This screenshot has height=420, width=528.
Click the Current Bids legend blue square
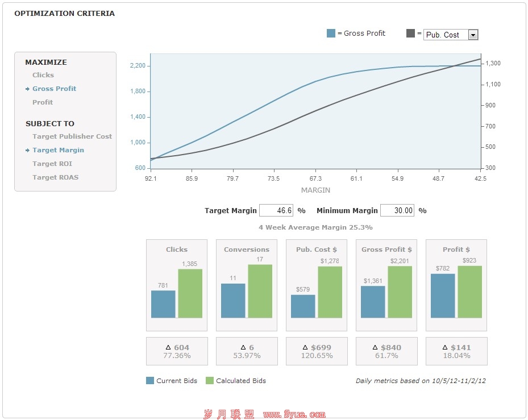150,381
